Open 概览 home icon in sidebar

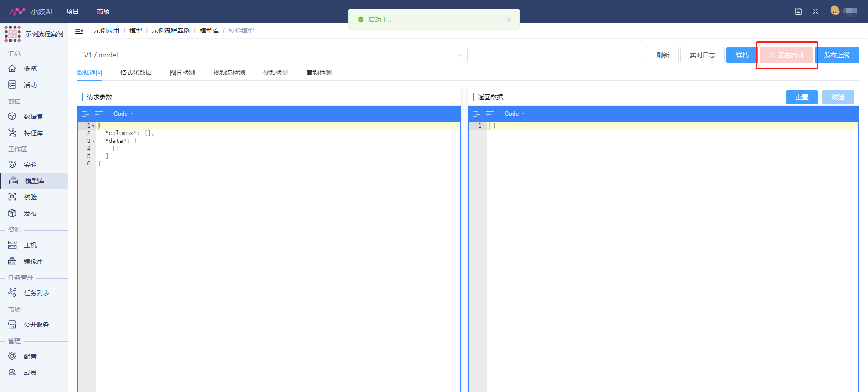click(12, 69)
